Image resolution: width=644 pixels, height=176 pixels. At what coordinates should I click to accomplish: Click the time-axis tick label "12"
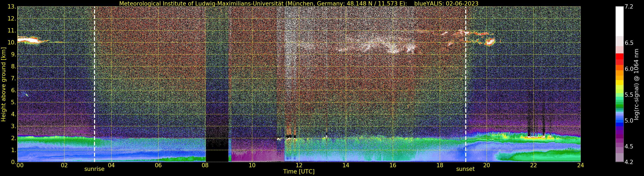click(299, 165)
